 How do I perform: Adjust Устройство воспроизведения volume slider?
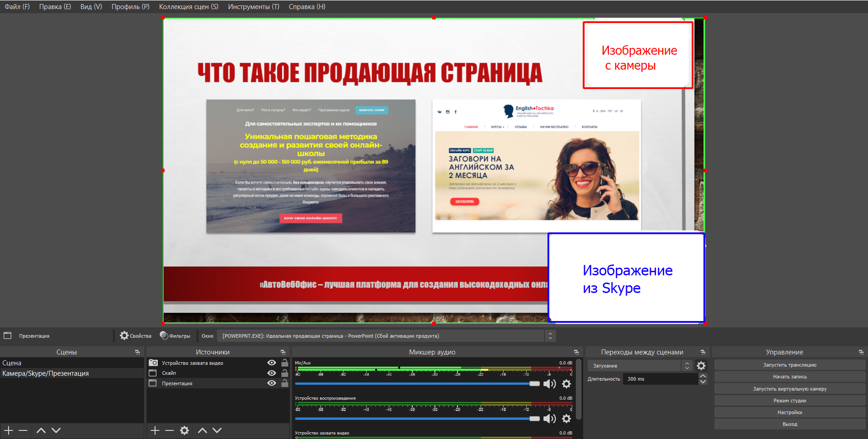(x=417, y=419)
